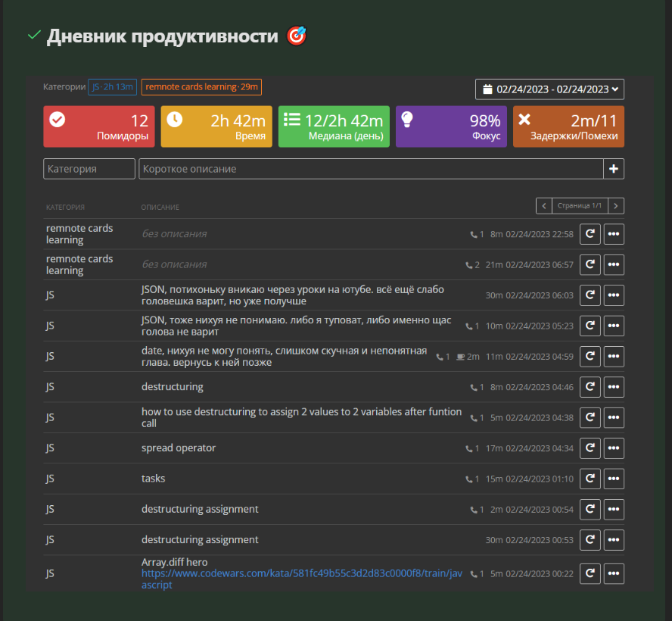Focus the Короткое описание text field

click(371, 169)
